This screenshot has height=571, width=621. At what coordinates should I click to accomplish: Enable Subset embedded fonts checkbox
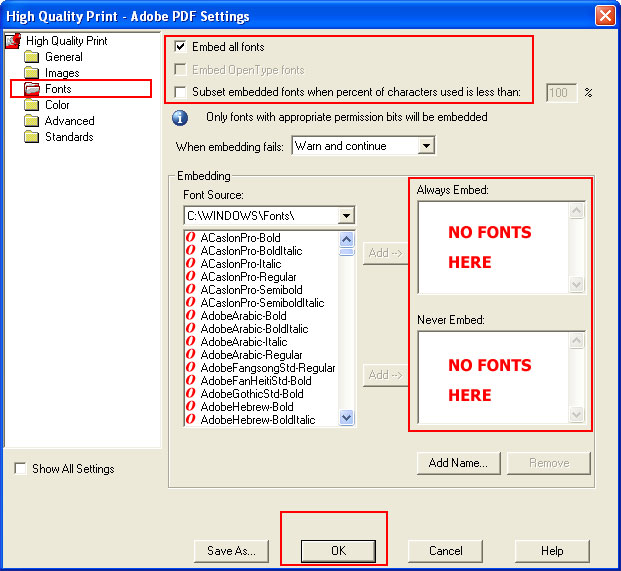click(180, 92)
